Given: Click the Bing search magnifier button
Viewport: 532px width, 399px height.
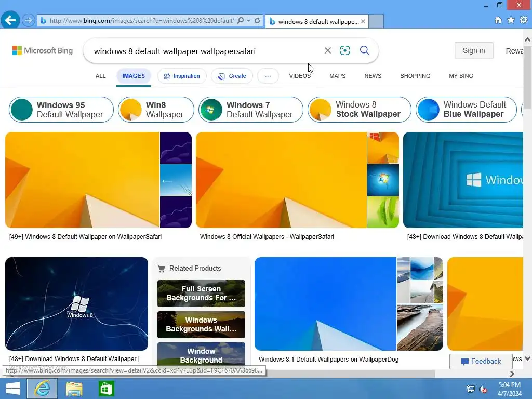Looking at the screenshot, I should [x=364, y=50].
